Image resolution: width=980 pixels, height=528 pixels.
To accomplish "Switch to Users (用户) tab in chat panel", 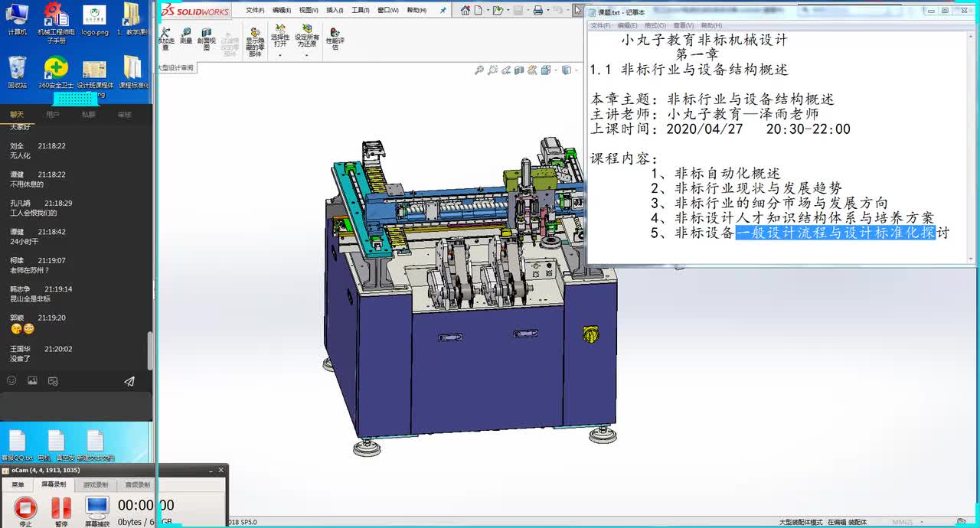I will tap(53, 115).
